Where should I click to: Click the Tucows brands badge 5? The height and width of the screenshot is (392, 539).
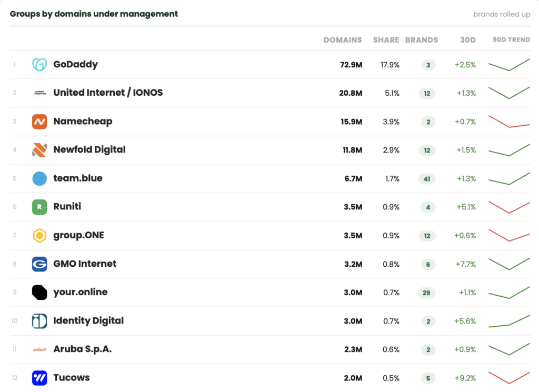(x=428, y=378)
